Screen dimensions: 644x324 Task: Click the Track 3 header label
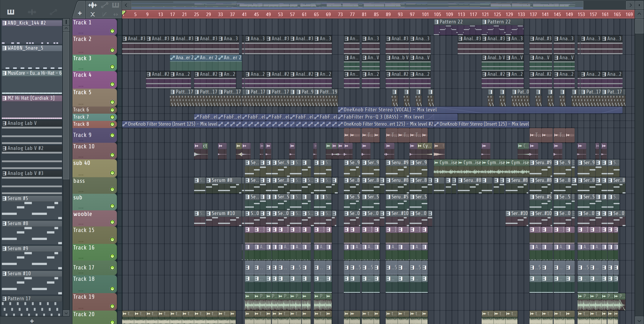pos(82,58)
